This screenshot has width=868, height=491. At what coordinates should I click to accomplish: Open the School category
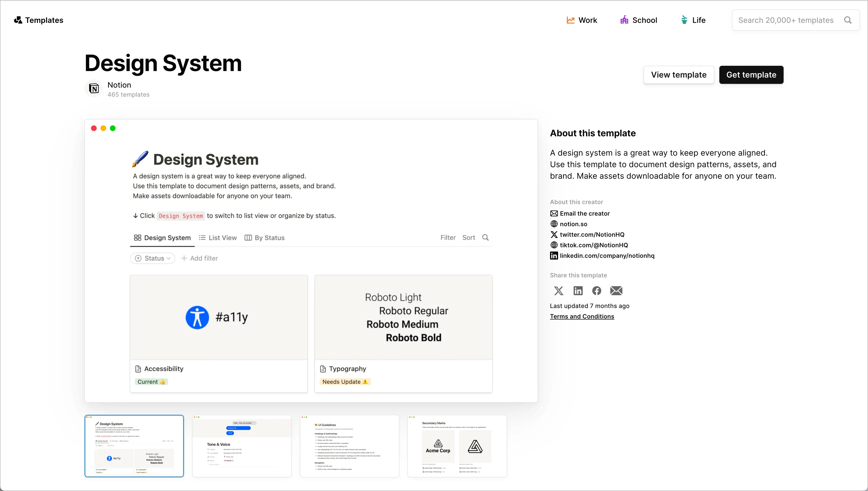(x=639, y=20)
